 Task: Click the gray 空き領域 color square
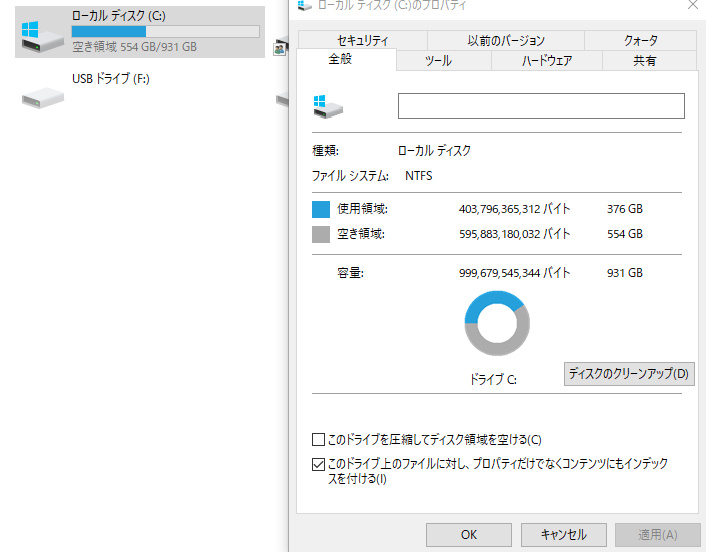pos(321,234)
